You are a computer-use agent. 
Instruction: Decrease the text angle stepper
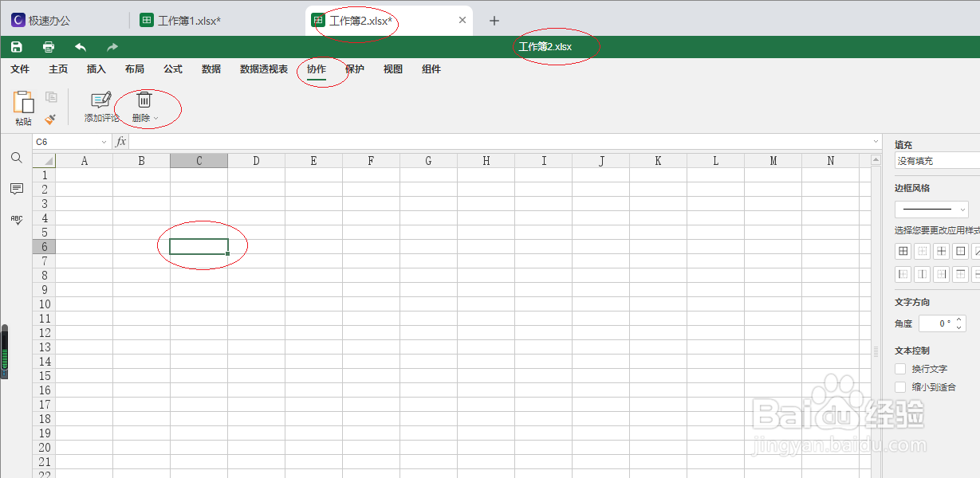click(959, 327)
